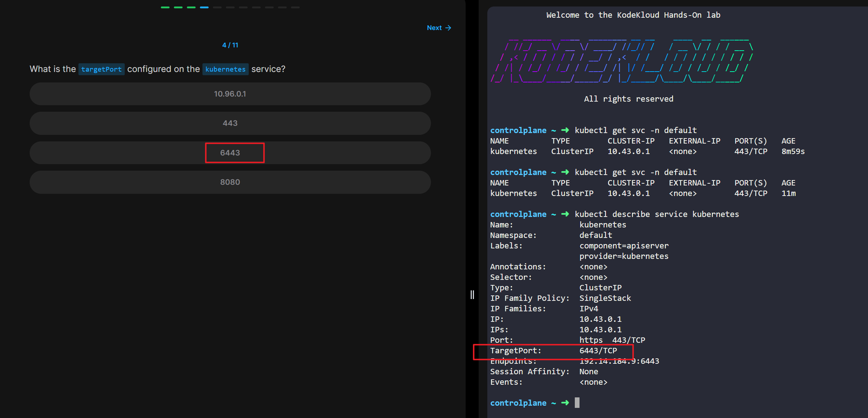This screenshot has width=868, height=418.
Task: Click the first kubectl get svc command
Action: coord(636,131)
